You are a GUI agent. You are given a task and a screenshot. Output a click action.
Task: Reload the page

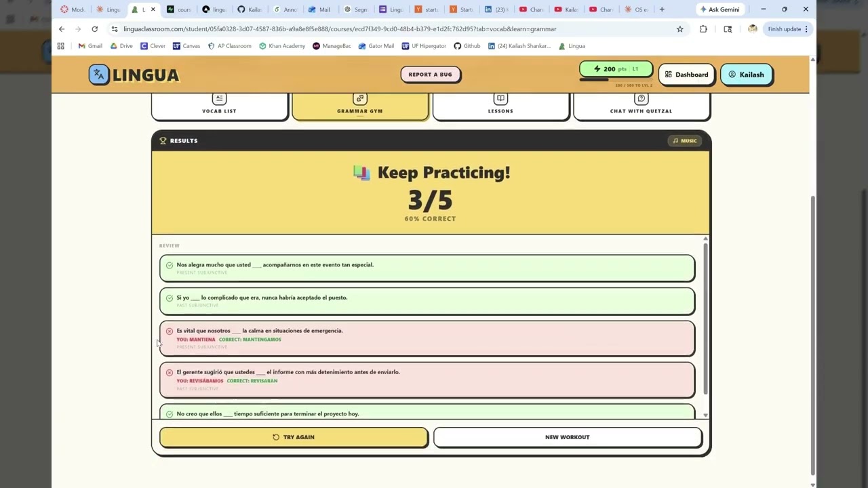94,29
